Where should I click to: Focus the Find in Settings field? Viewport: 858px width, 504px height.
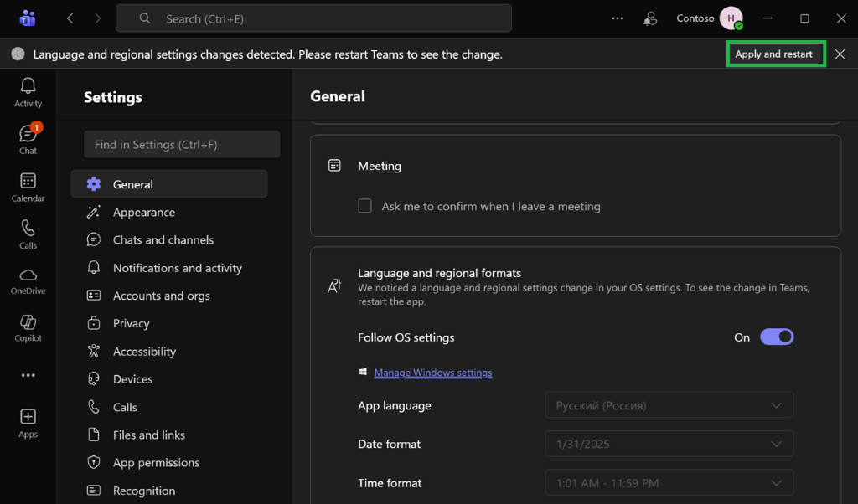pos(182,144)
